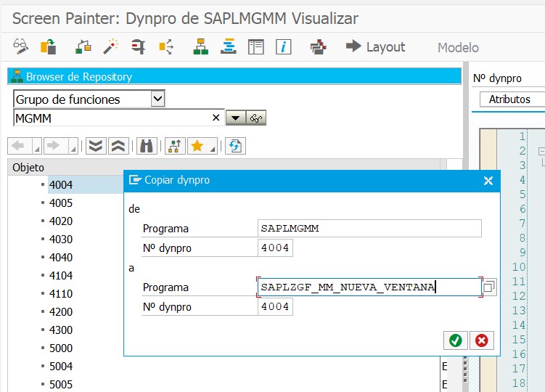Click the green hierarchy navigation window icon
Viewport: 545px width, 392px height.
pyautogui.click(x=200, y=46)
